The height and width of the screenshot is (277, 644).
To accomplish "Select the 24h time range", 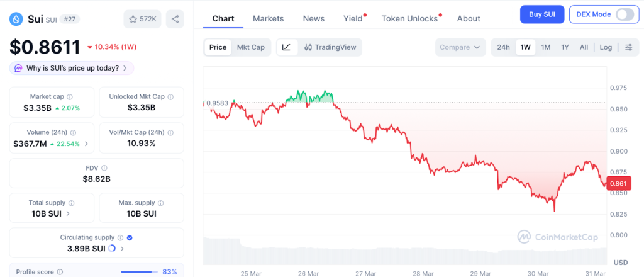I will 503,47.
